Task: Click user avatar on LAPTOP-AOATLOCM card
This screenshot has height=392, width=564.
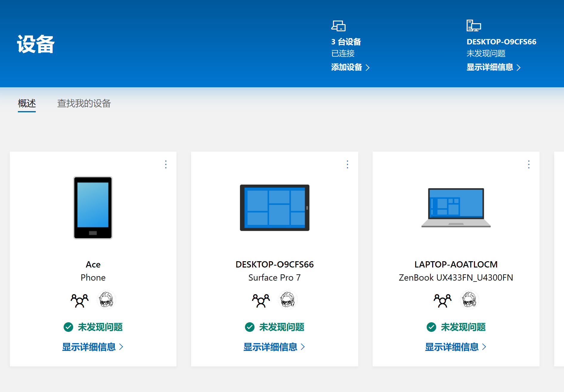Action: tap(469, 300)
